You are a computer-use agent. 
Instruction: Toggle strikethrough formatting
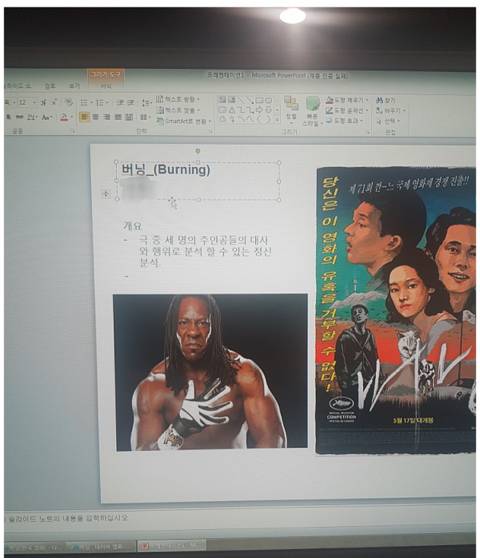[x=19, y=117]
